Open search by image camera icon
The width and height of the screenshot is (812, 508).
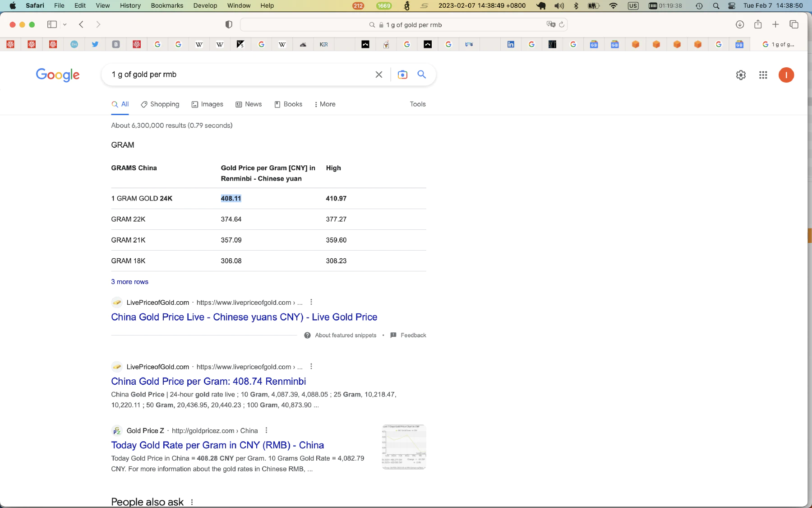click(402, 75)
